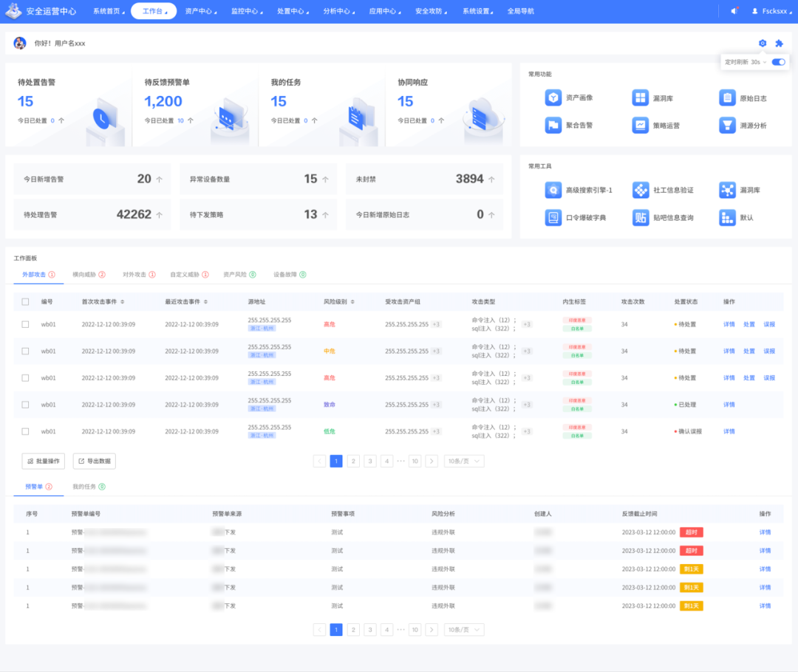Switch to the 我的任务 tab
The height and width of the screenshot is (672, 798).
pos(89,487)
